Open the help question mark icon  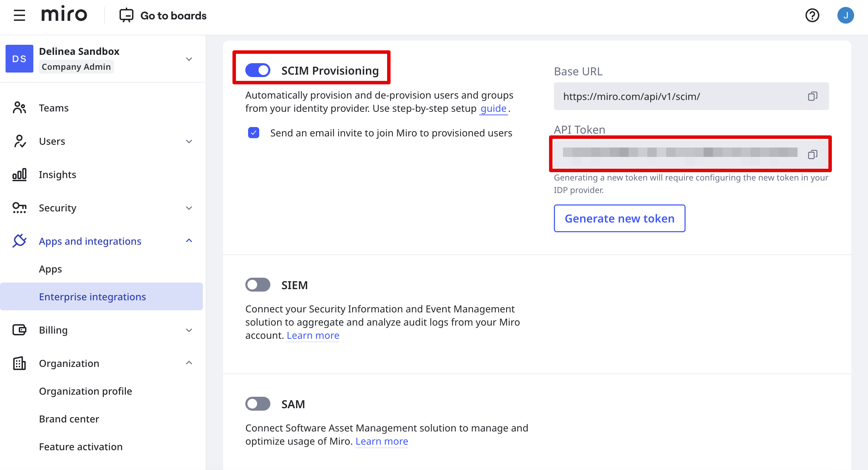812,15
